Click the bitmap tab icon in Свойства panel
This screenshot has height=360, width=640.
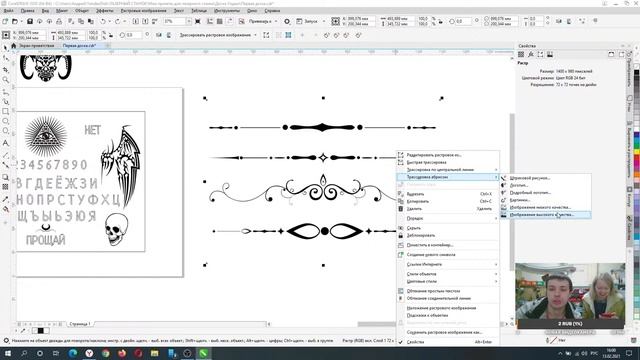550,54
